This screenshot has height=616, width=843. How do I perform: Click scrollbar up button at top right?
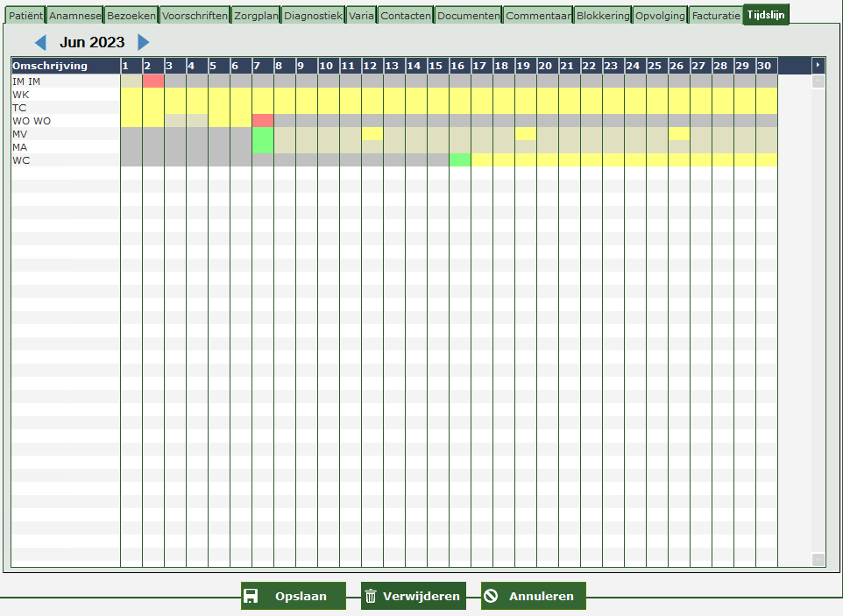click(x=818, y=81)
